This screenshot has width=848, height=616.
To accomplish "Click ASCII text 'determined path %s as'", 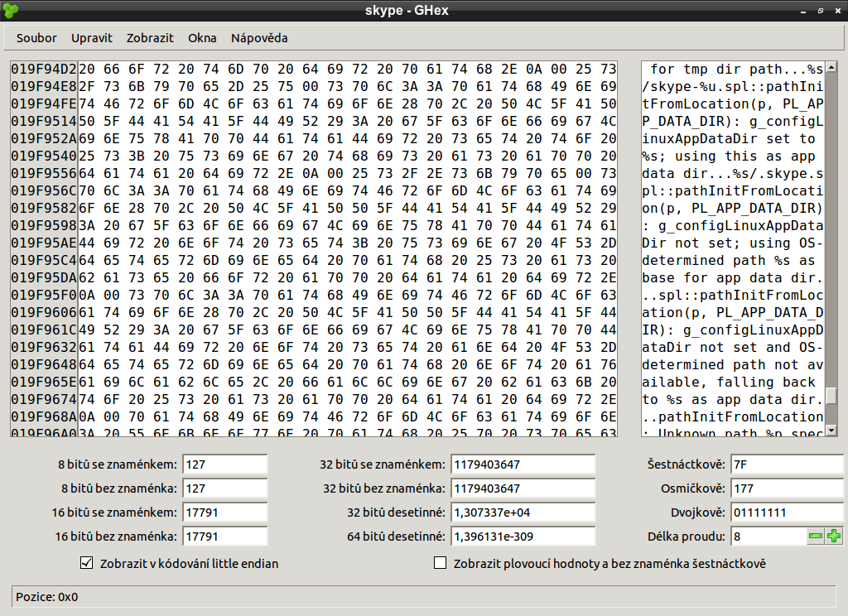I will click(x=729, y=261).
